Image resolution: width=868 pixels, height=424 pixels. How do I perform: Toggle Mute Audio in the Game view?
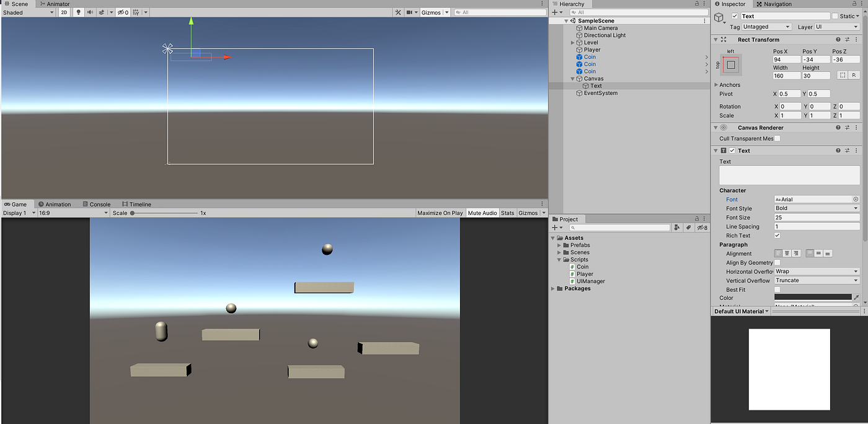(482, 213)
